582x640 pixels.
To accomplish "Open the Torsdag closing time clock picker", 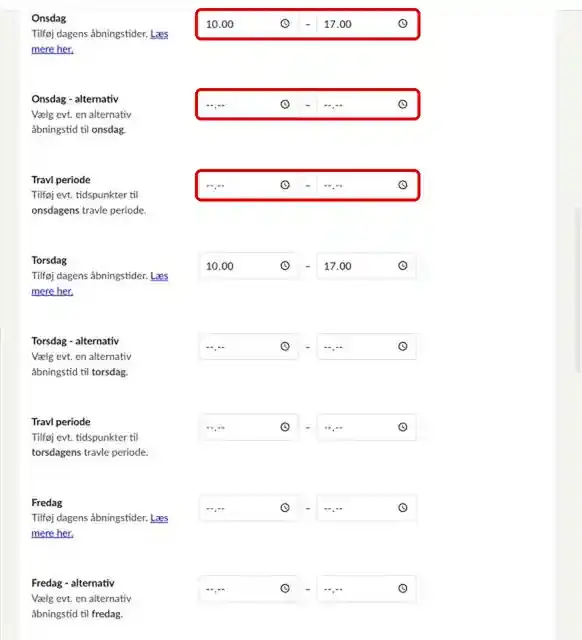I will tap(403, 266).
